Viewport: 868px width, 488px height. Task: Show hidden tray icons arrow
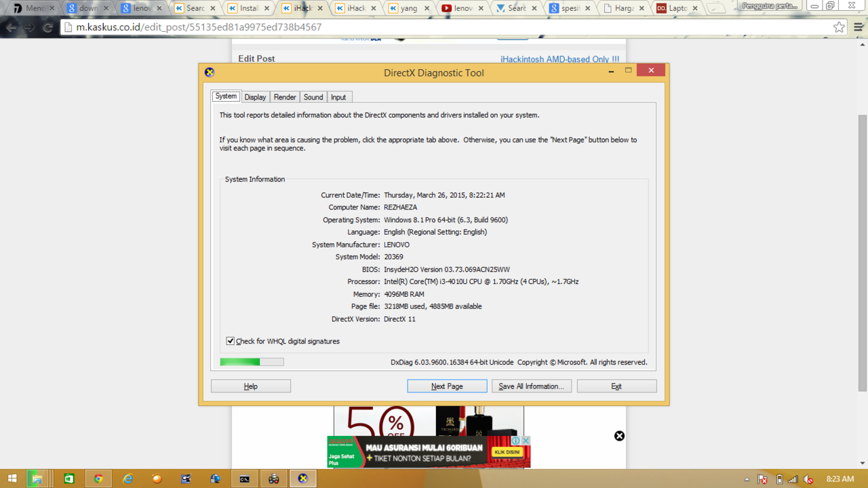tap(747, 479)
